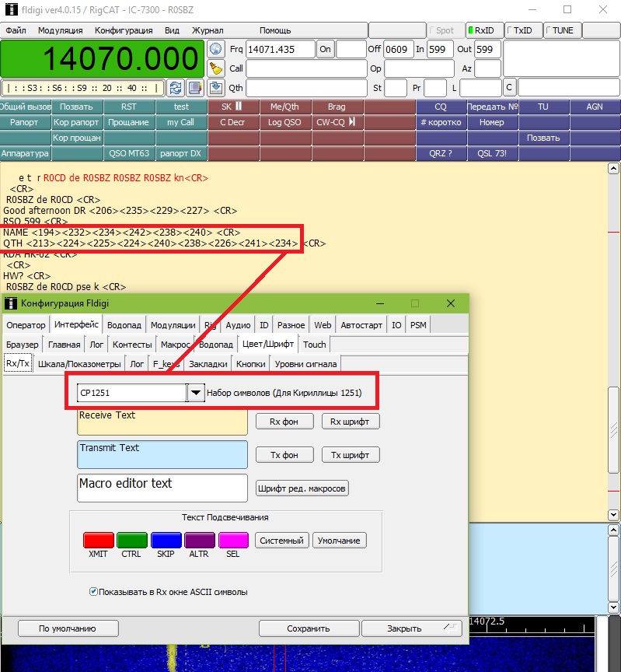Click the save QSO icon beside Qth
The image size is (621, 672).
coord(216,87)
